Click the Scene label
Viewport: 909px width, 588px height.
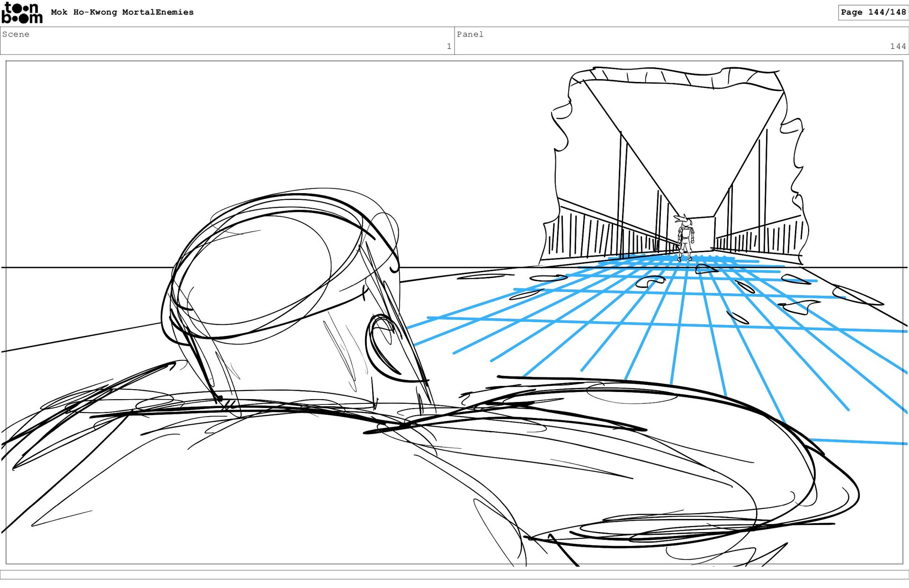tap(16, 34)
